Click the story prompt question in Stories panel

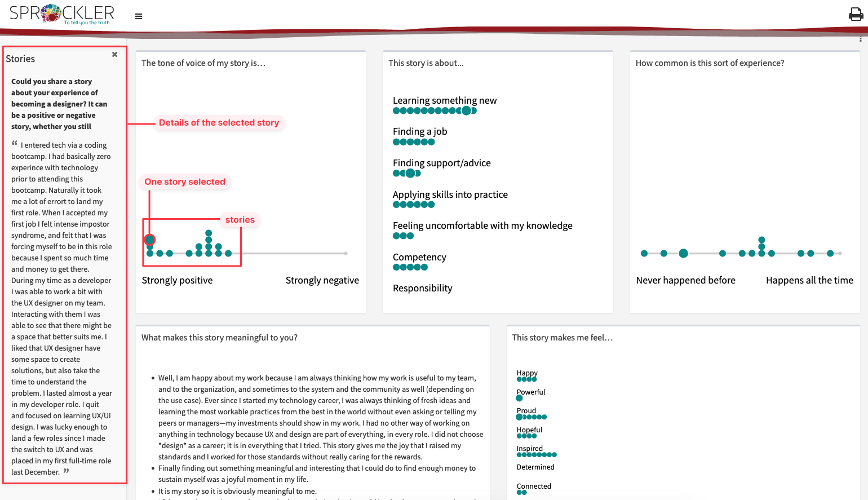(59, 104)
